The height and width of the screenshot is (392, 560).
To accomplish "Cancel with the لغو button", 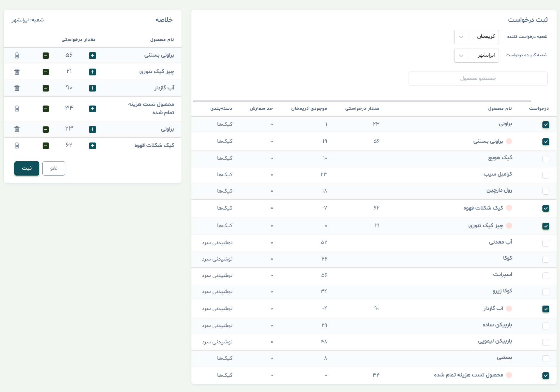I will pos(54,168).
